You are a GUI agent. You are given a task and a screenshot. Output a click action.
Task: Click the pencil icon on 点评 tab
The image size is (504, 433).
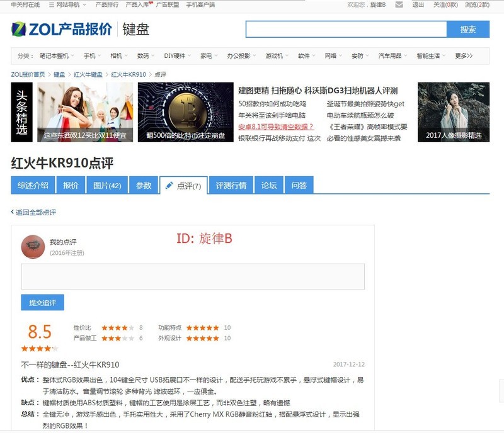click(x=169, y=185)
